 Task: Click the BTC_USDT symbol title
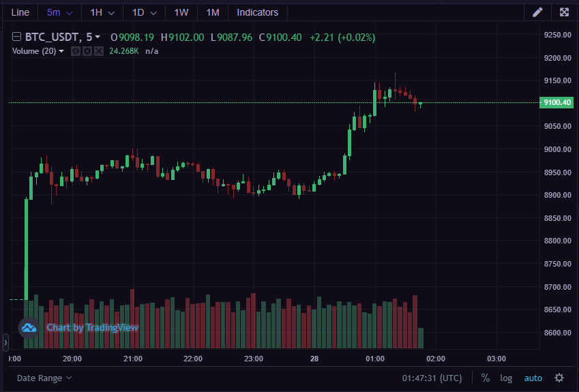pos(51,37)
